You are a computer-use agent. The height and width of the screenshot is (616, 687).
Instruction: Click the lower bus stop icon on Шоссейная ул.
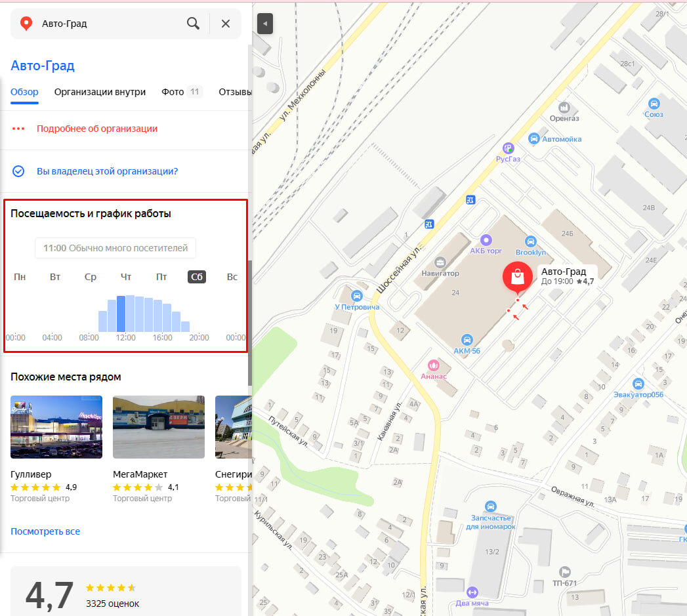(x=429, y=224)
